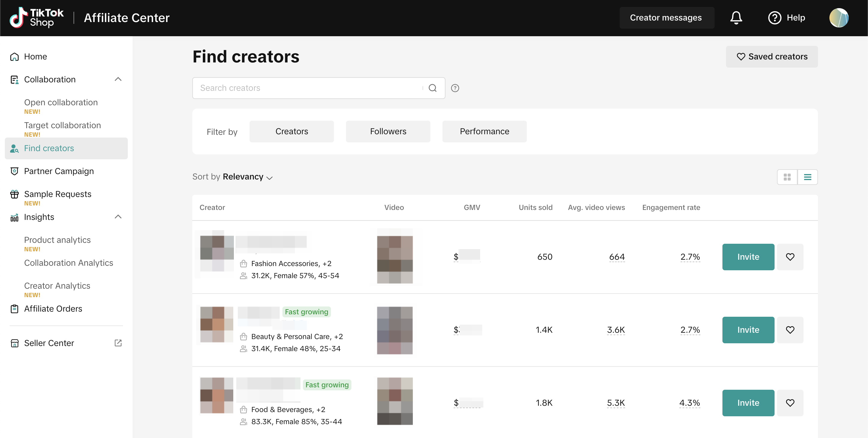Open Affiliate Orders page

53,309
